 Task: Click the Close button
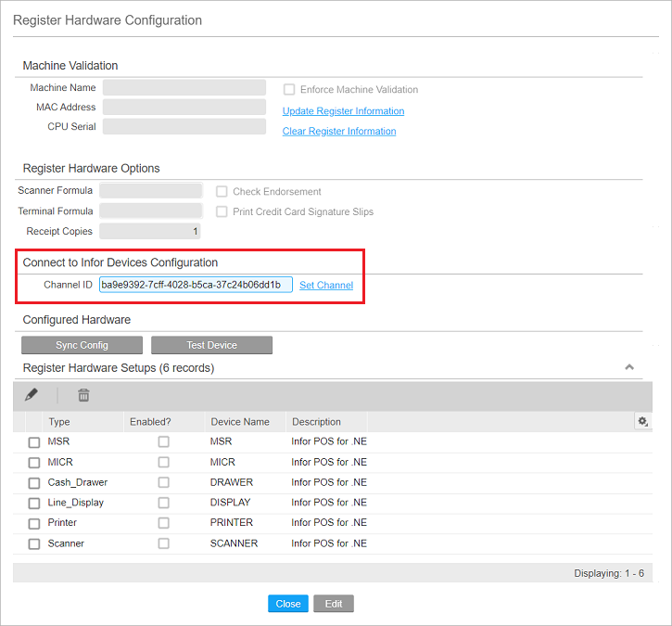click(288, 604)
